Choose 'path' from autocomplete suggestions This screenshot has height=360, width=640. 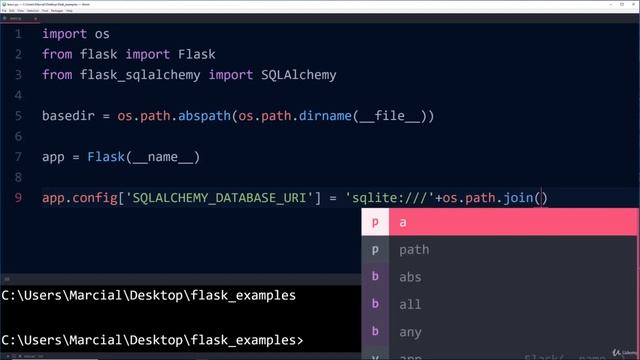pos(500,249)
